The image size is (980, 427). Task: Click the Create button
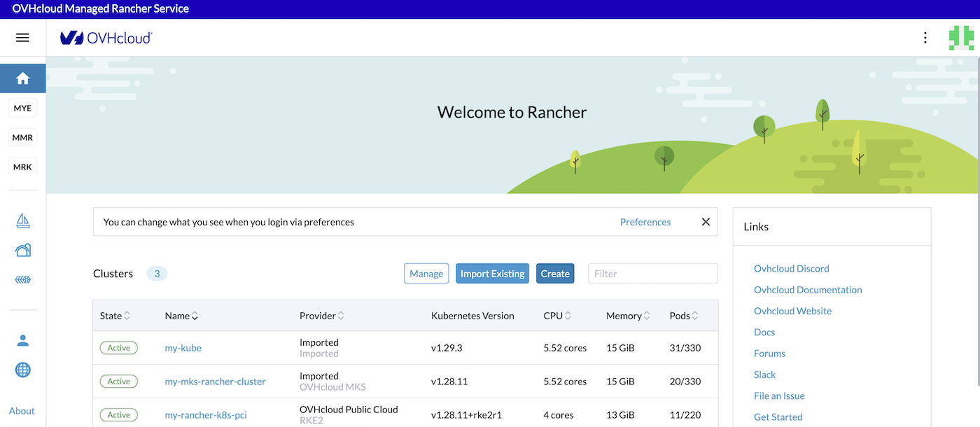pyautogui.click(x=555, y=273)
